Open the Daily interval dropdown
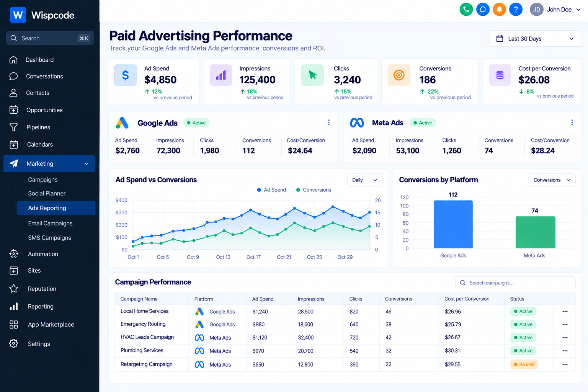 click(x=364, y=180)
